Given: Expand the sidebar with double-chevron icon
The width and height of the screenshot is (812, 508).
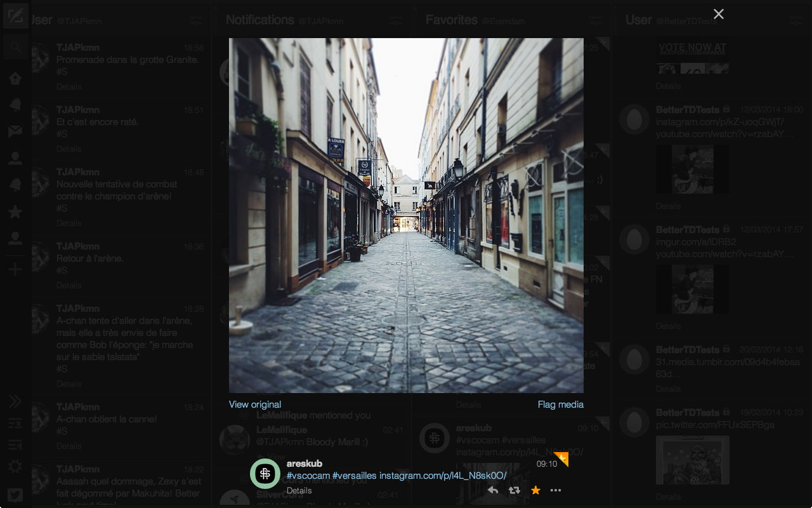Looking at the screenshot, I should (x=15, y=401).
